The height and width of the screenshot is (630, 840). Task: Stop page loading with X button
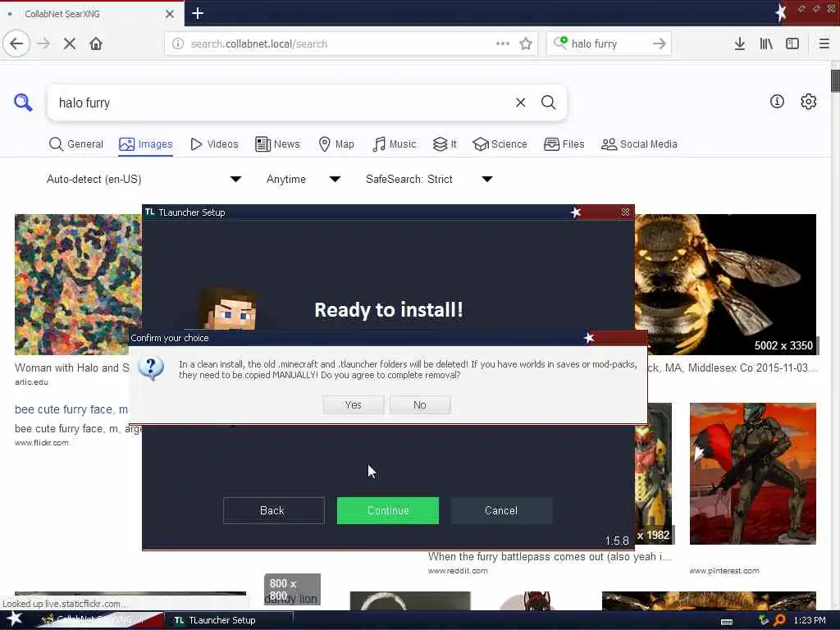(x=70, y=43)
